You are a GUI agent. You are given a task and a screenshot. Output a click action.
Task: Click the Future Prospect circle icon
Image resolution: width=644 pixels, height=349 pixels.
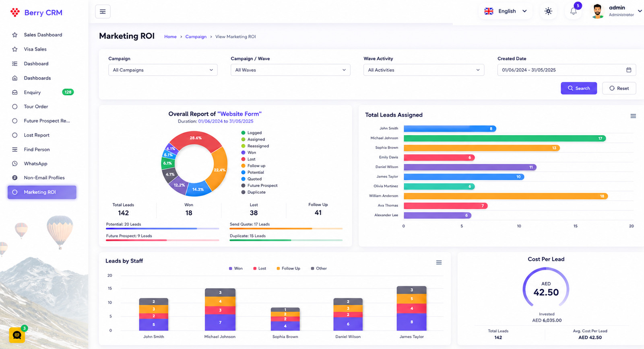(15, 121)
